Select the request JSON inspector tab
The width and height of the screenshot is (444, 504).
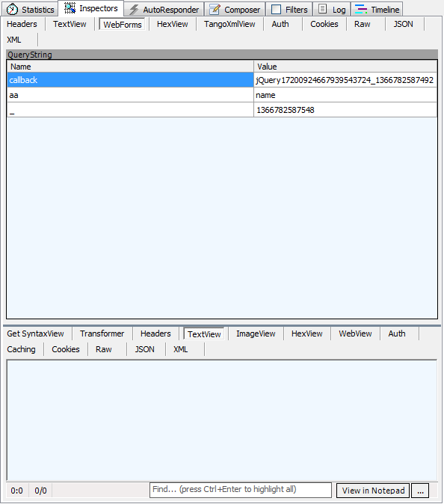click(x=403, y=24)
